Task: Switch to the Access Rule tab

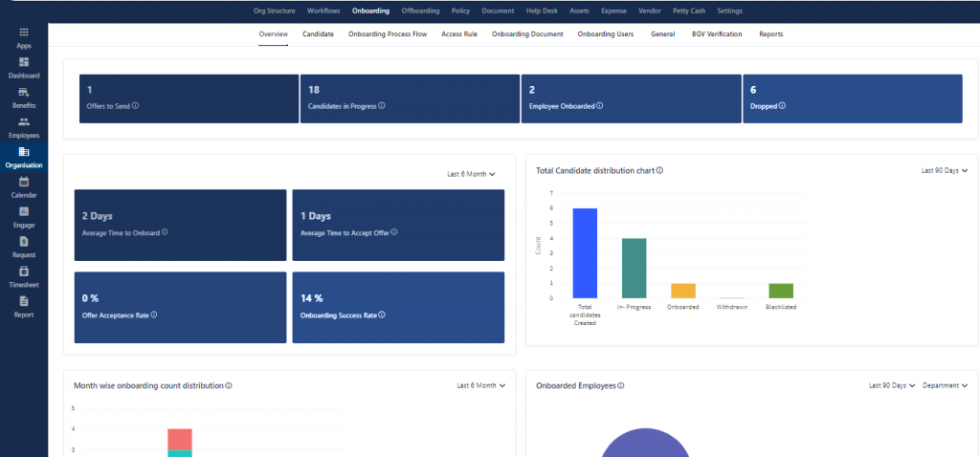Action: click(459, 34)
